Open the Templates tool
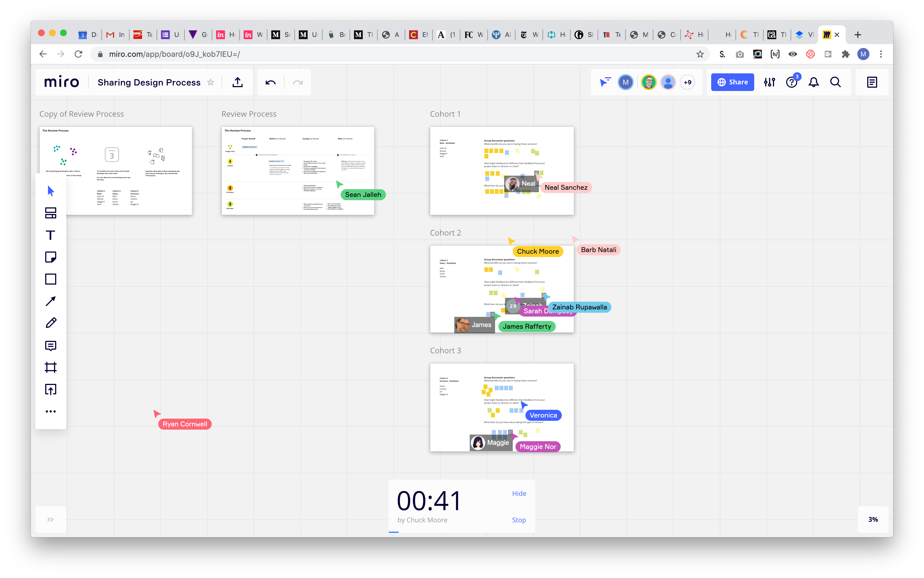The height and width of the screenshot is (578, 924). (x=50, y=213)
